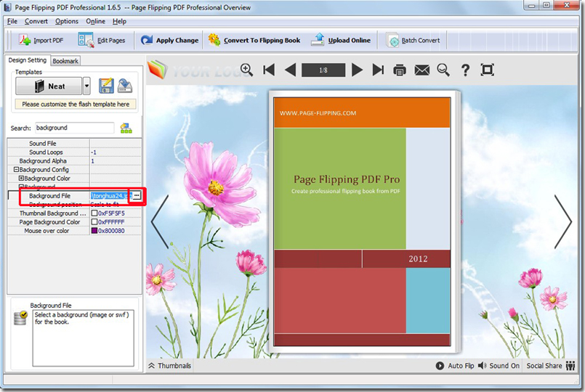Click the help question mark icon

point(465,70)
